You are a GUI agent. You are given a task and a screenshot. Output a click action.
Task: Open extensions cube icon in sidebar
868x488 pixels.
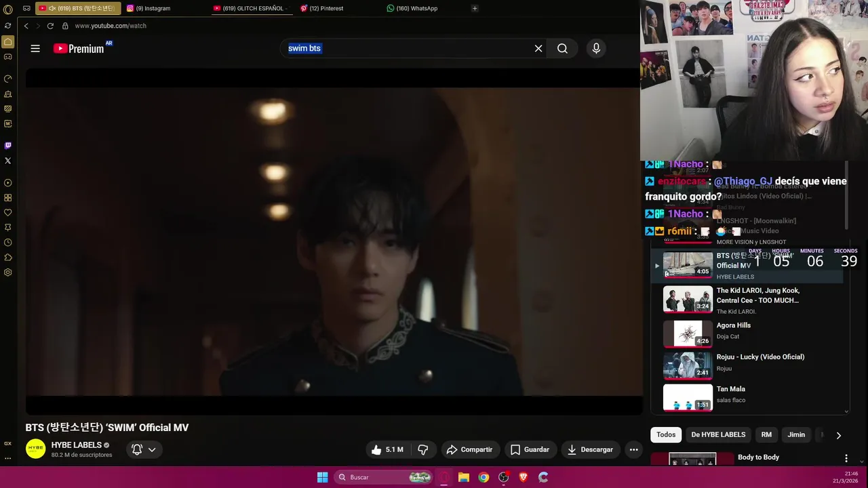(8, 258)
